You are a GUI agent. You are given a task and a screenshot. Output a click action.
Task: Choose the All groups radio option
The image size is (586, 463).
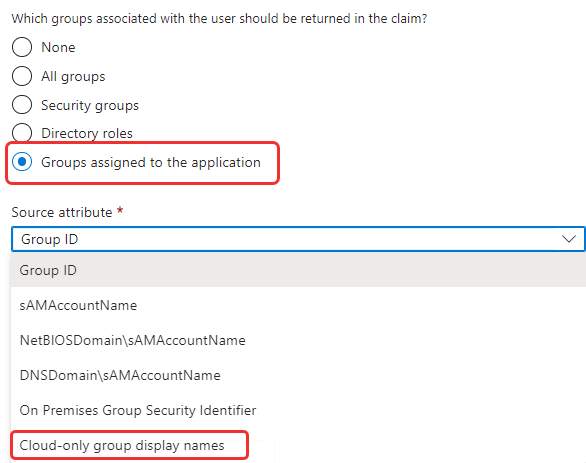[x=22, y=76]
